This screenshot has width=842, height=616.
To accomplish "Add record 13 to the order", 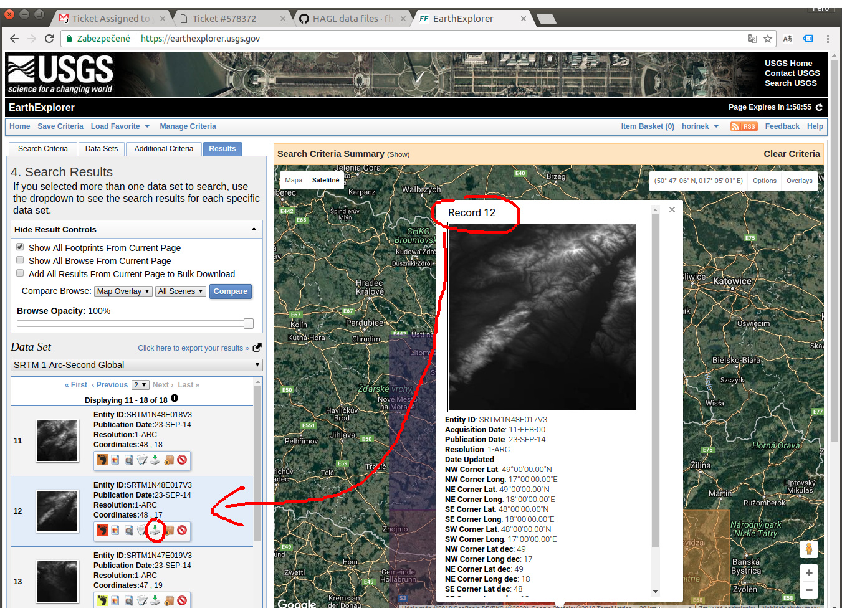I will (169, 600).
